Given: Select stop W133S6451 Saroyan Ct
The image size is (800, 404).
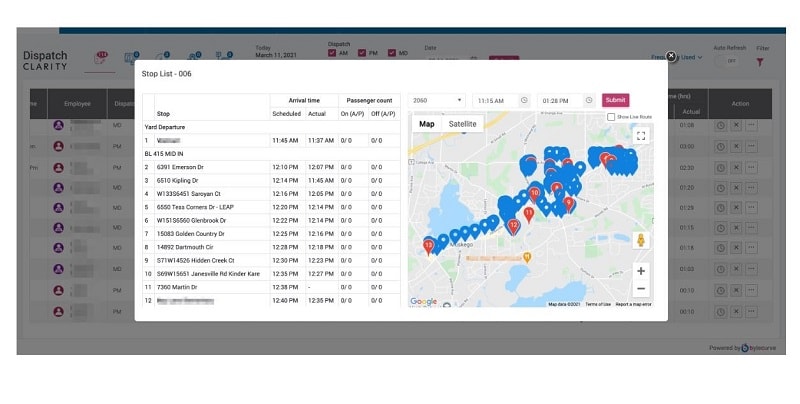Looking at the screenshot, I should 189,194.
